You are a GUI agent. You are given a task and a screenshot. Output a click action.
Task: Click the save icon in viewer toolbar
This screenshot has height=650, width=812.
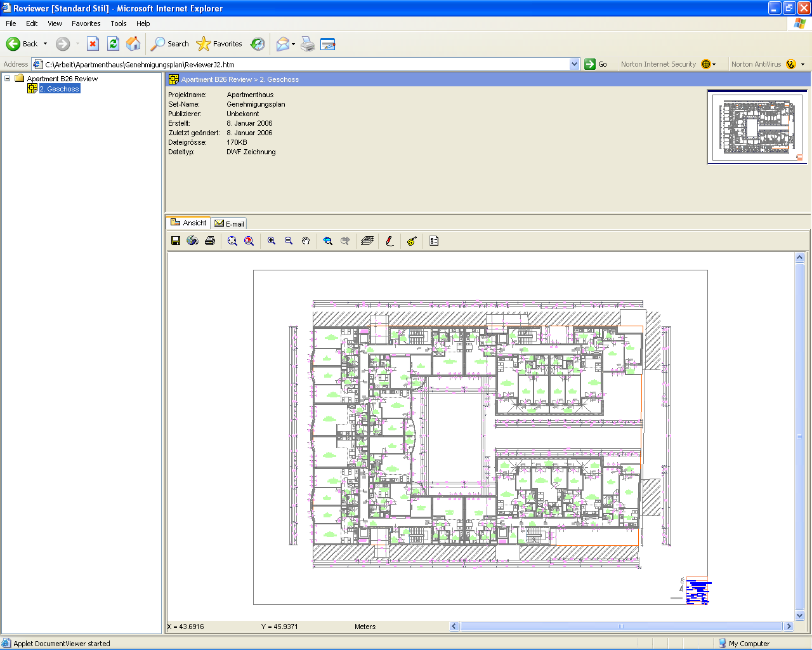pyautogui.click(x=176, y=241)
